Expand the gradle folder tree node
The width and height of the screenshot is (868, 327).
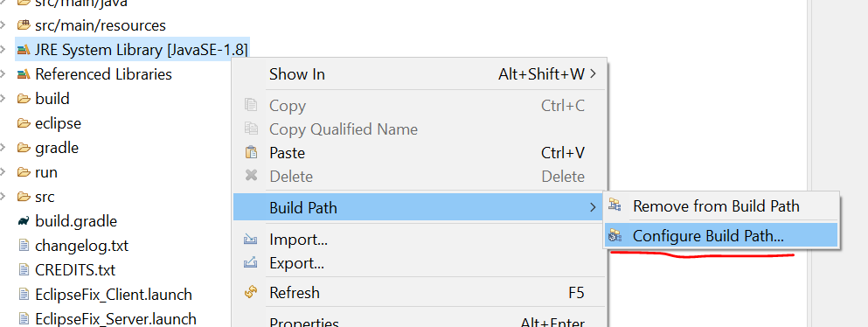pos(3,148)
